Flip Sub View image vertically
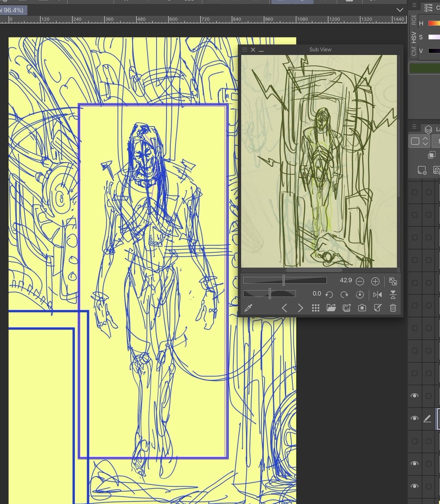 pyautogui.click(x=393, y=294)
